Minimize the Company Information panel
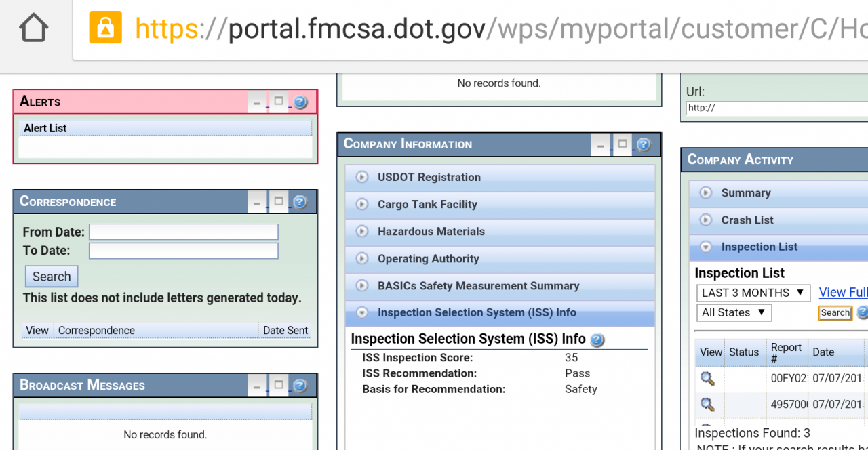 [600, 145]
